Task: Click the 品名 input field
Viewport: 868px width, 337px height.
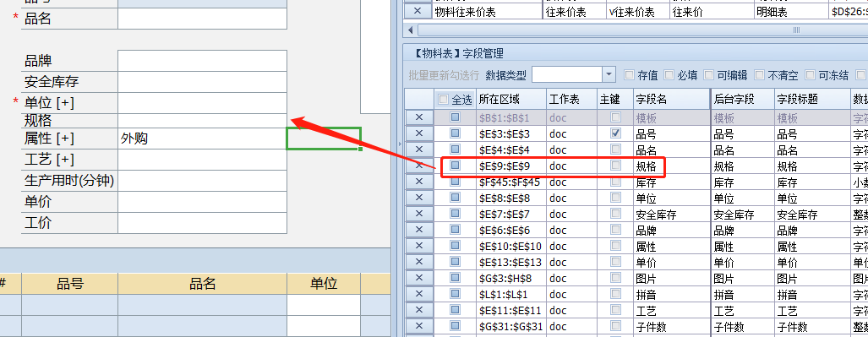Action: (x=202, y=19)
